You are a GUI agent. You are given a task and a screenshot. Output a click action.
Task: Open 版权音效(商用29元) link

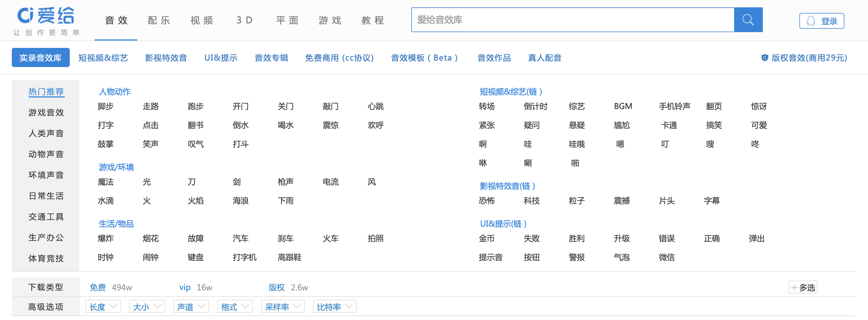click(x=809, y=58)
